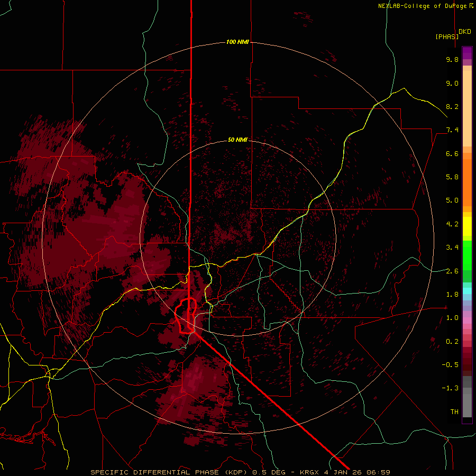Pick the gray TH segment of color bar

tap(467, 405)
